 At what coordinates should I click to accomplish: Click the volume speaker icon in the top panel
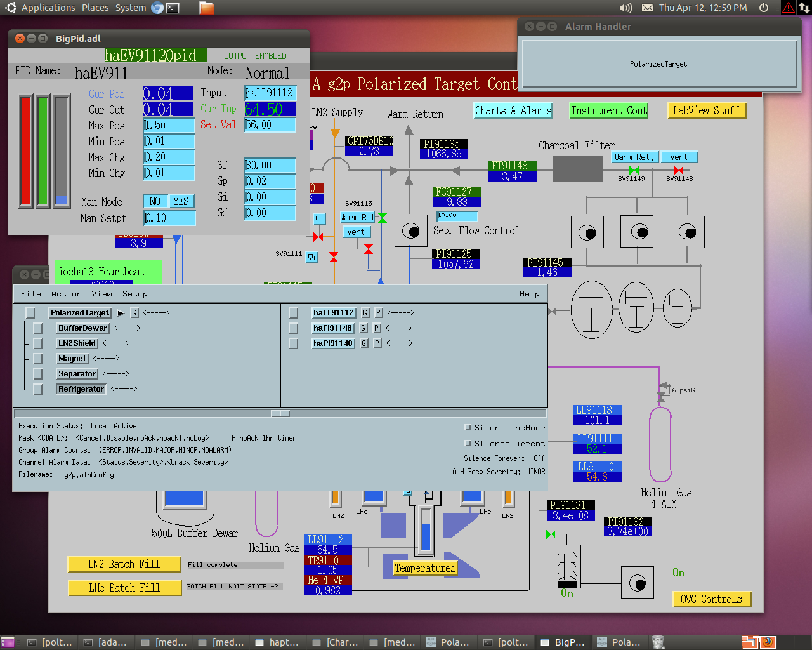625,8
